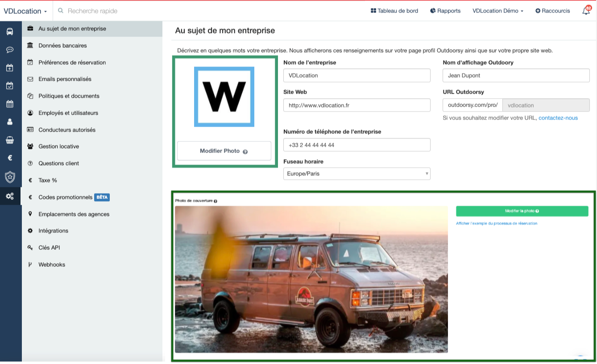
Task: Click the Nom de l'entreprise field
Action: pyautogui.click(x=357, y=75)
